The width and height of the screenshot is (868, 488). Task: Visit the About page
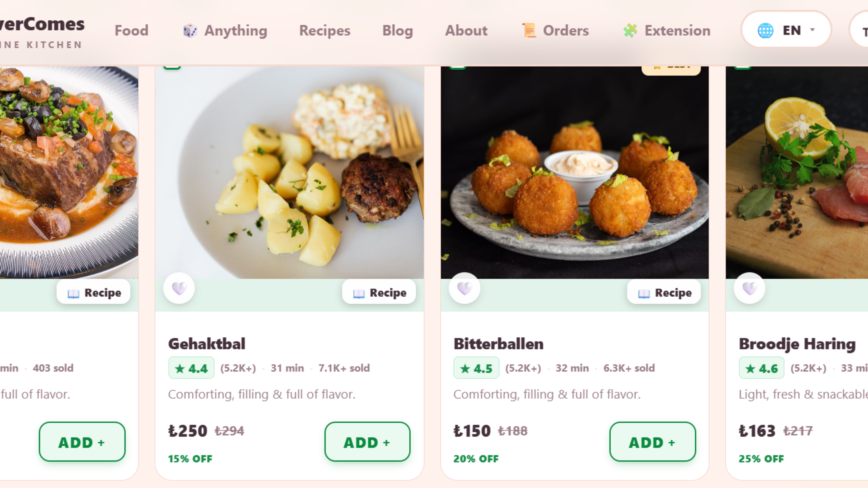tap(466, 31)
